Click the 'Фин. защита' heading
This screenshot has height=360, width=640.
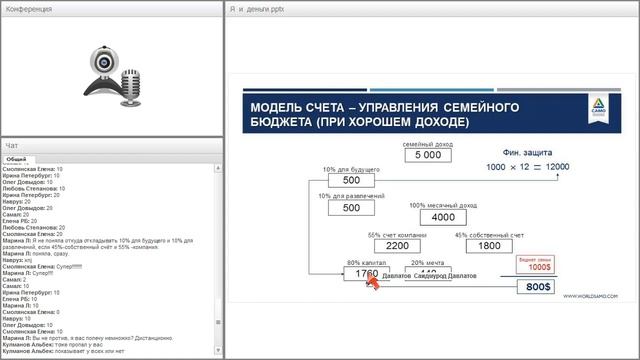click(527, 153)
